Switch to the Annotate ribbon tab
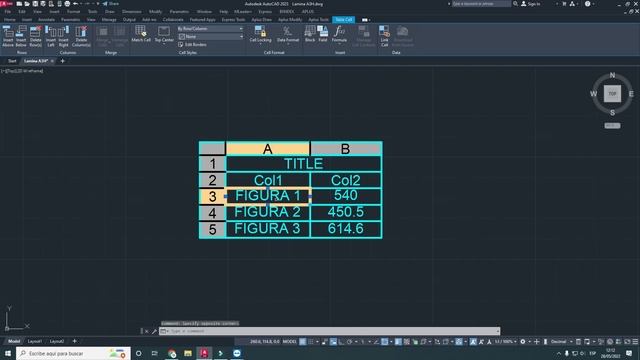 click(x=46, y=20)
